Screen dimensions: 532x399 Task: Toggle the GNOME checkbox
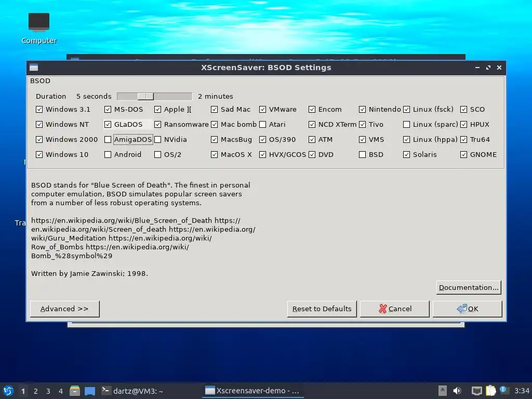[464, 154]
